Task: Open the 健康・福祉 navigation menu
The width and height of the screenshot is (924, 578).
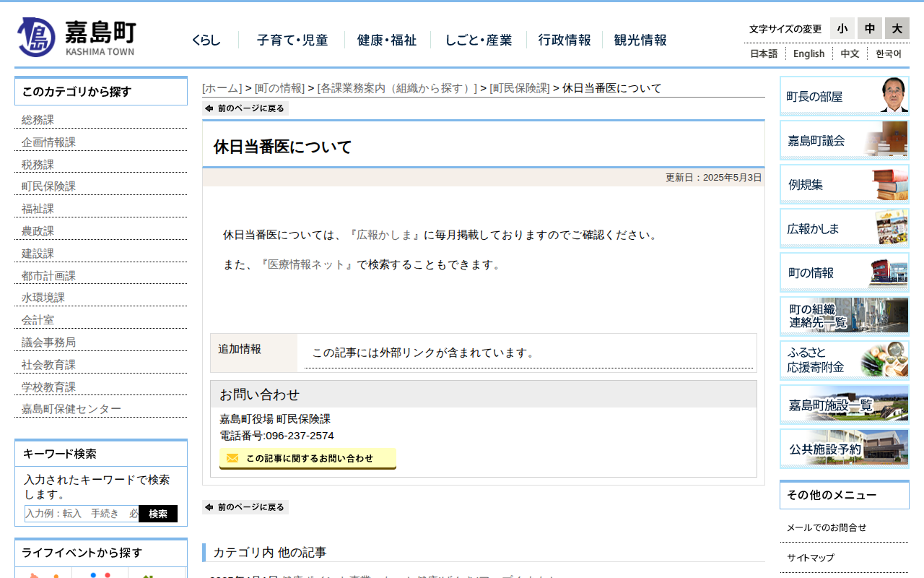Action: coord(387,40)
